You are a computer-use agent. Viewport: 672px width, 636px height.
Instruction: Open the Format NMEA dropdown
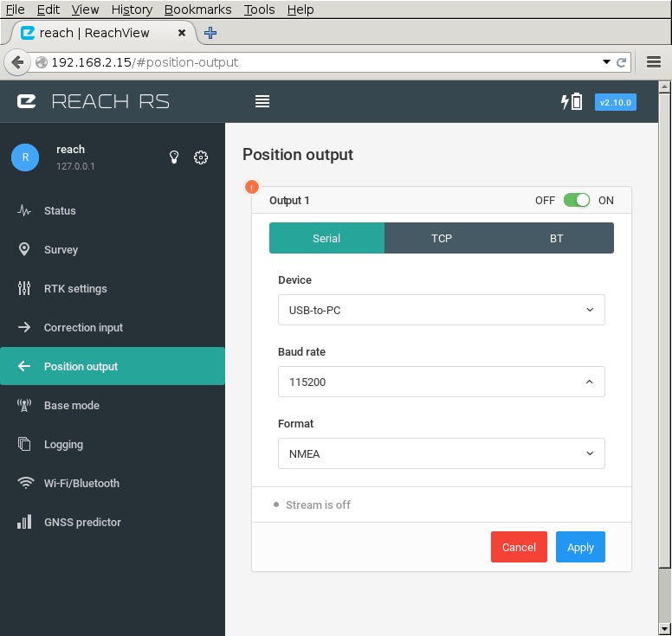point(442,453)
